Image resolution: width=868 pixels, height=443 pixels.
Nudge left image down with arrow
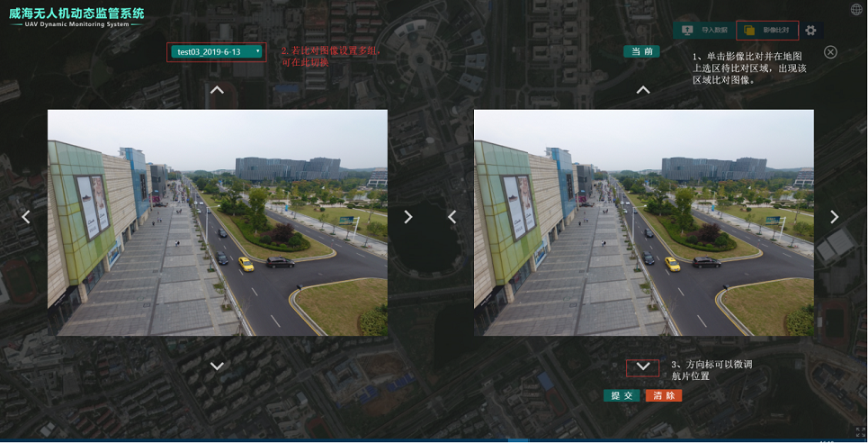tap(217, 366)
